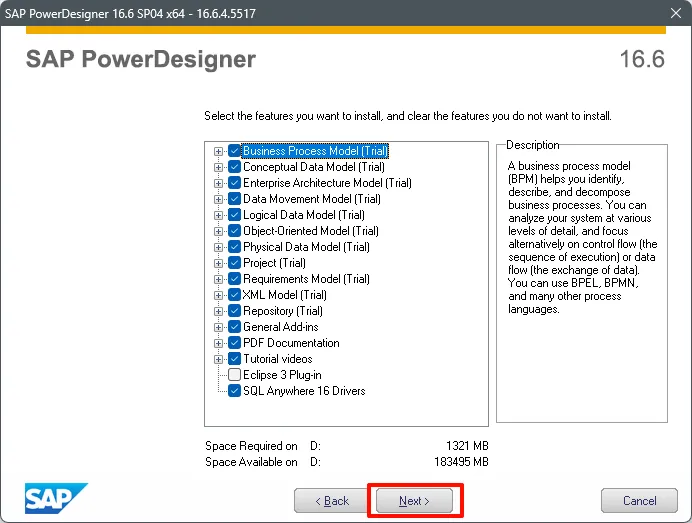
Task: Toggle Enterprise Architecture Model (Trial) checkbox
Action: [x=234, y=183]
